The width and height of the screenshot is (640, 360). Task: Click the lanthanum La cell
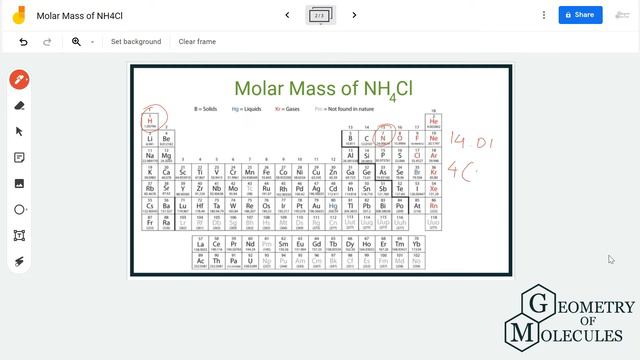coord(200,244)
